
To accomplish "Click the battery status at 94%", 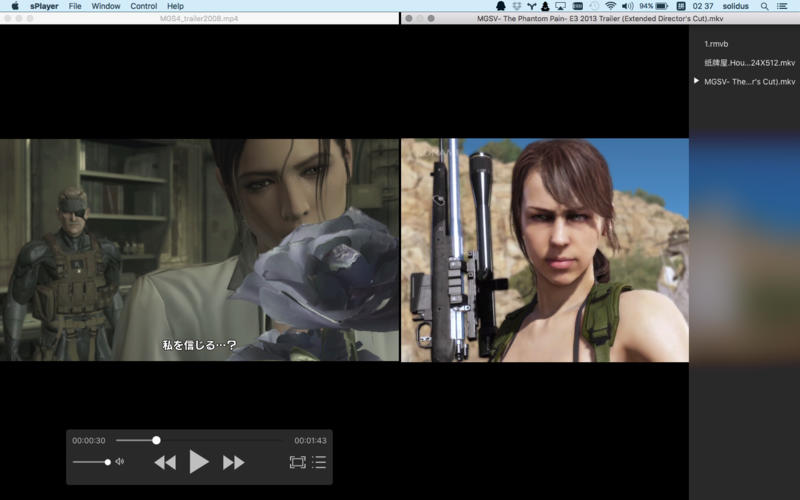I will click(654, 6).
